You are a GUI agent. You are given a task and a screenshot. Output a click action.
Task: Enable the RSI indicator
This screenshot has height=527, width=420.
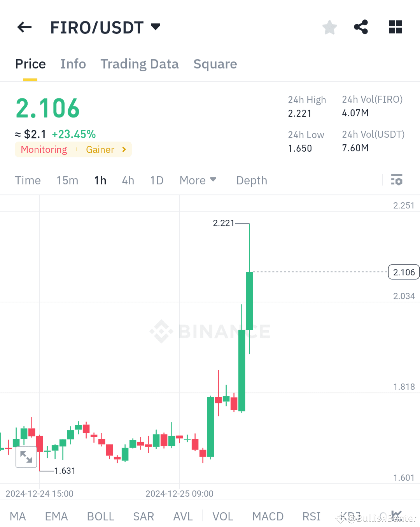(x=311, y=516)
